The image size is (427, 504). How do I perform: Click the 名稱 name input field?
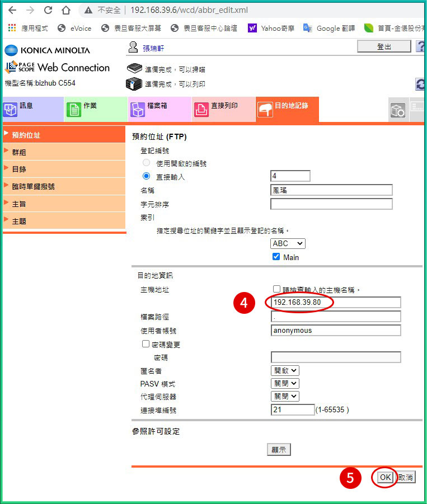(331, 190)
